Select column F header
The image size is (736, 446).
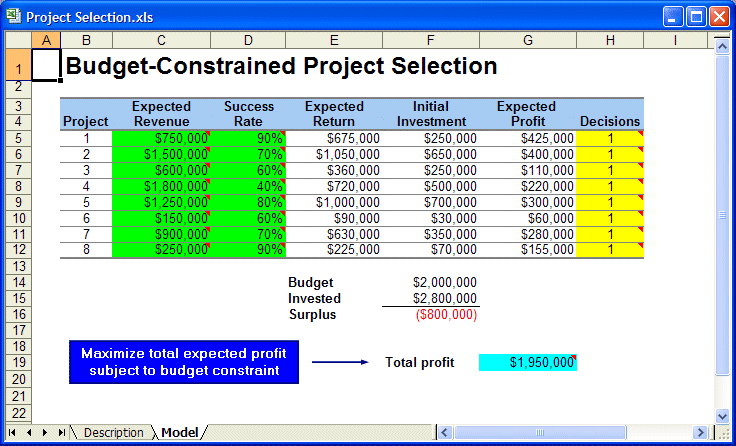pyautogui.click(x=431, y=40)
